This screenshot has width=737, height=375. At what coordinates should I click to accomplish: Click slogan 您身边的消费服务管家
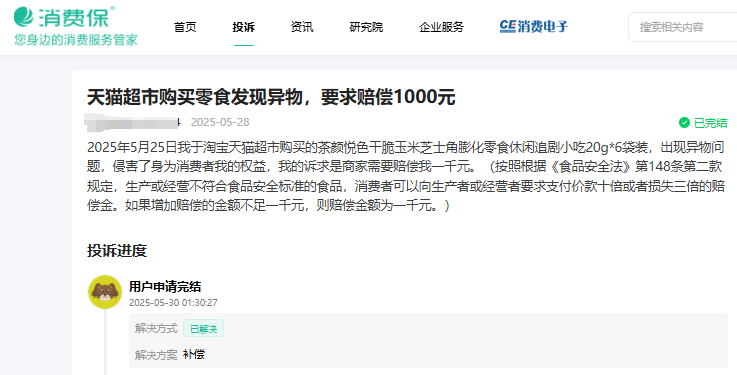point(76,39)
